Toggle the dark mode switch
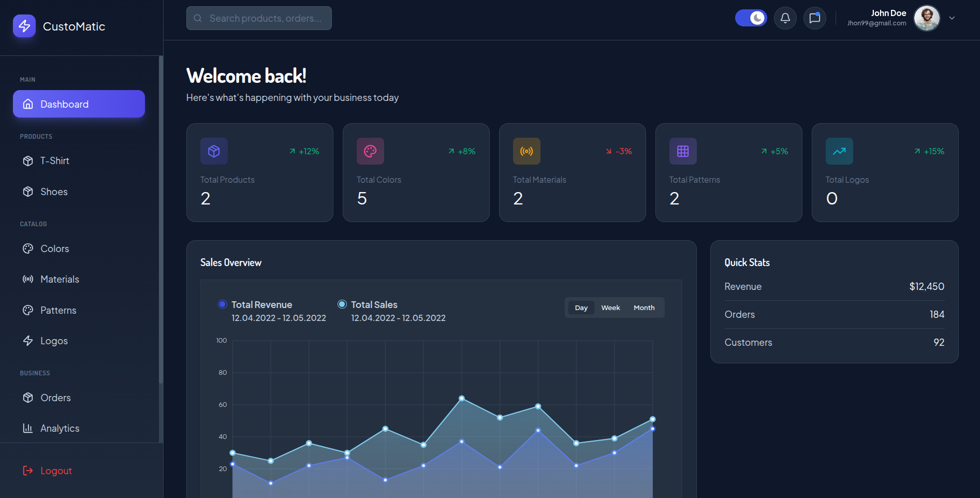The height and width of the screenshot is (498, 980). point(751,18)
